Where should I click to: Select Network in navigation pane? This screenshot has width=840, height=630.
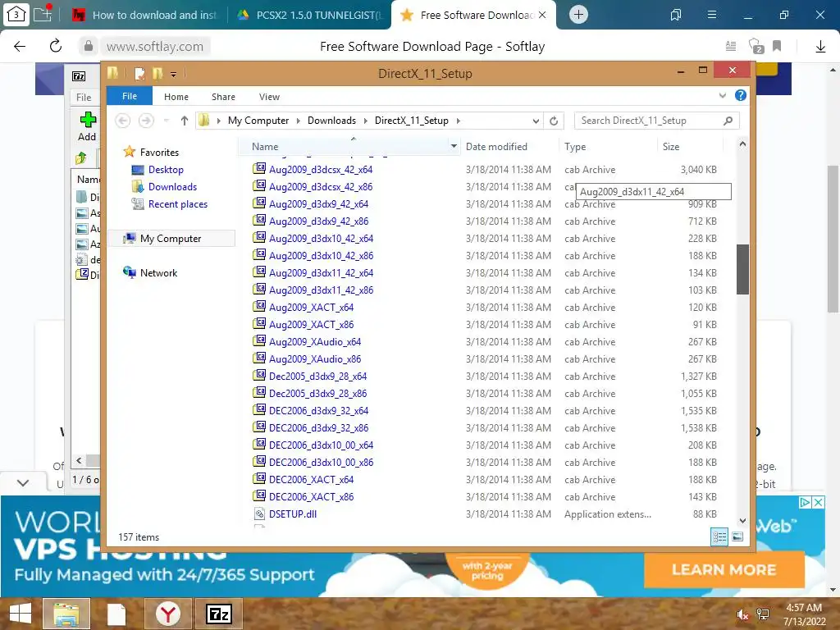tap(158, 272)
